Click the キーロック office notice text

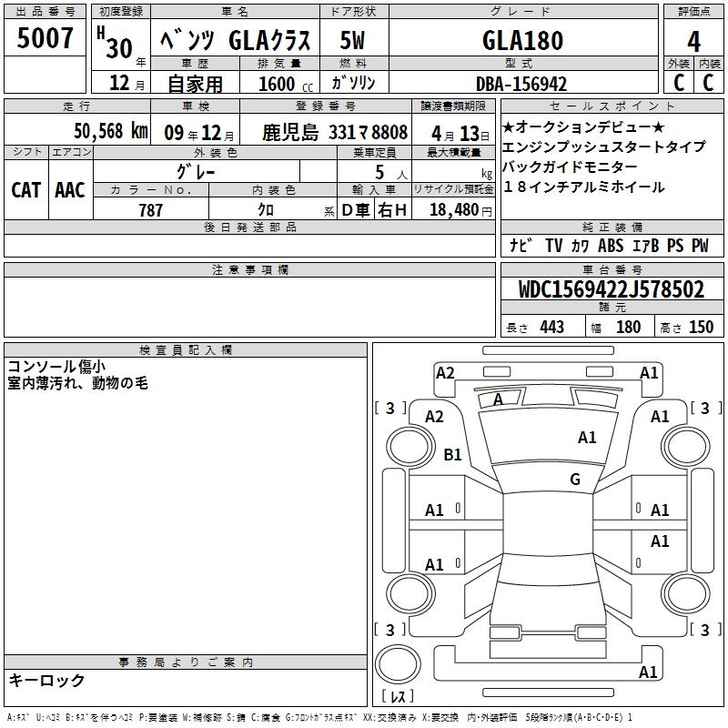coord(46,680)
